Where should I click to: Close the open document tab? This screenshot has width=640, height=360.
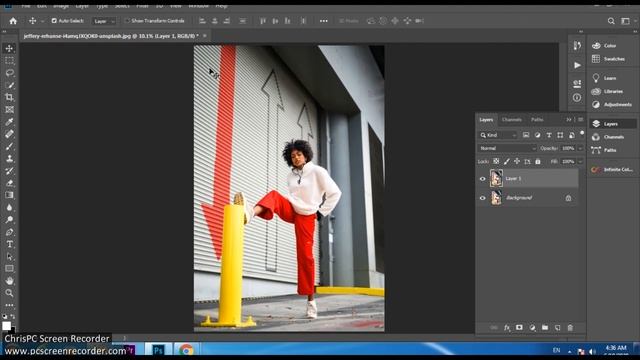pyautogui.click(x=205, y=36)
